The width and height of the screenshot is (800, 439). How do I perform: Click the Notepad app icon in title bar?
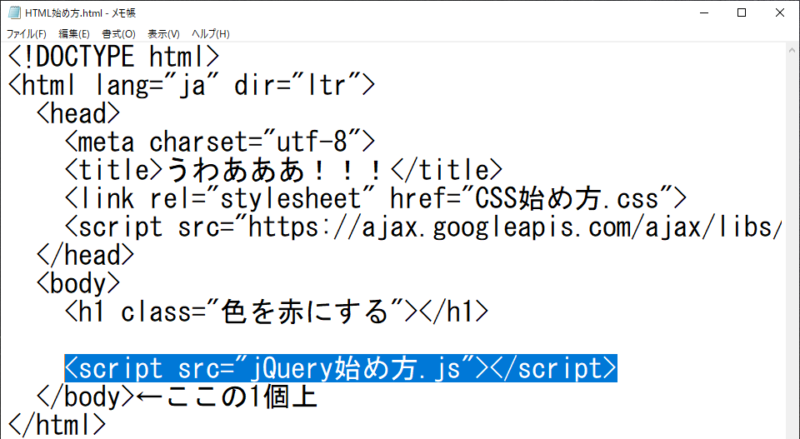click(x=14, y=13)
